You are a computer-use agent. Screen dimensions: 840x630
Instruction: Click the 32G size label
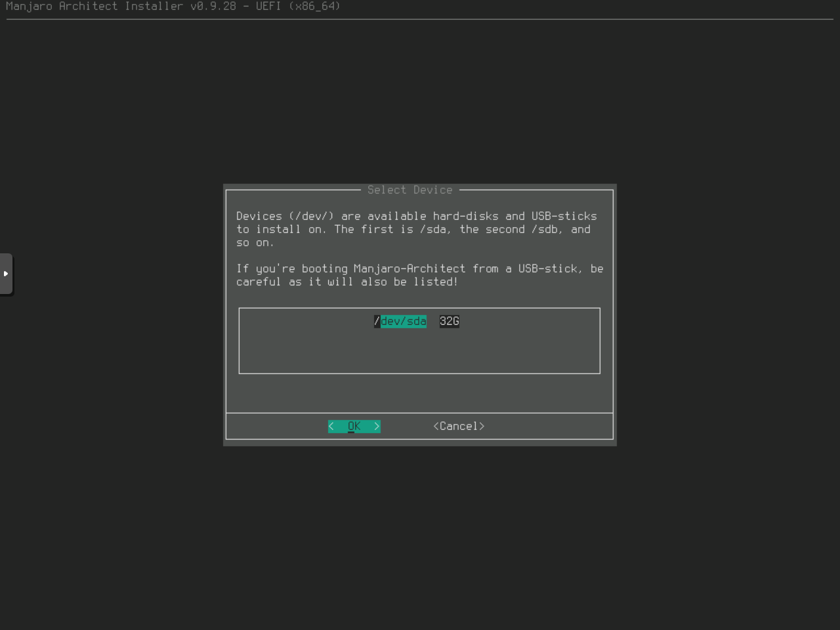click(x=449, y=321)
